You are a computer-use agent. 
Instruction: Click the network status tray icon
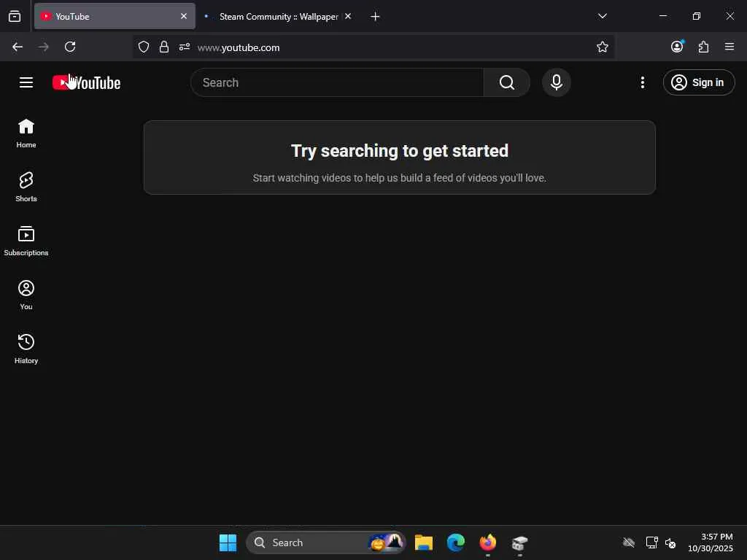[651, 542]
